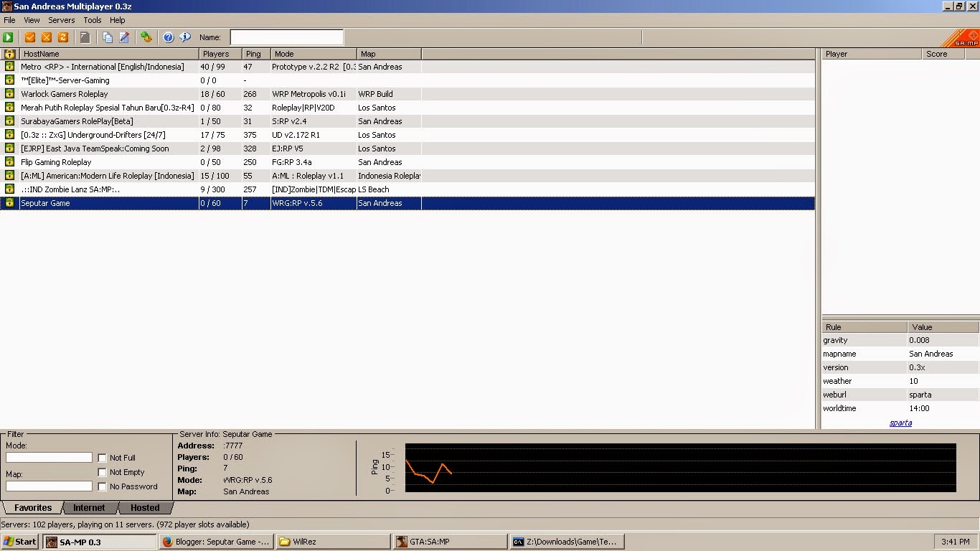Image resolution: width=980 pixels, height=551 pixels.
Task: Focus the Map filter input field
Action: tap(49, 486)
